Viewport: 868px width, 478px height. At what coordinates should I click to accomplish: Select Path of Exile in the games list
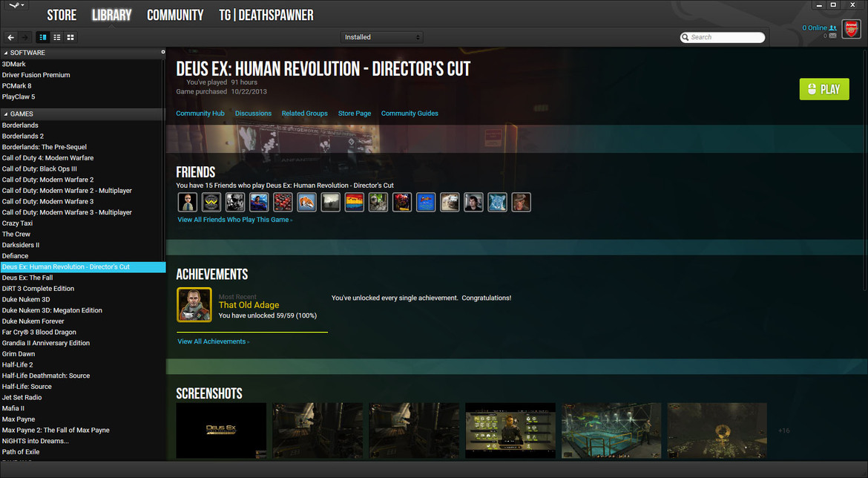tap(82, 452)
